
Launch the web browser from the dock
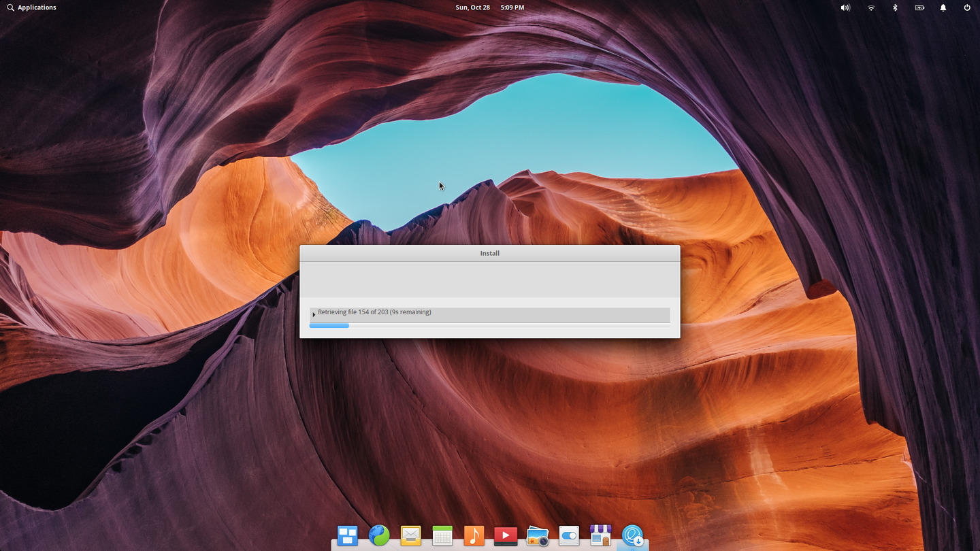pos(379,536)
